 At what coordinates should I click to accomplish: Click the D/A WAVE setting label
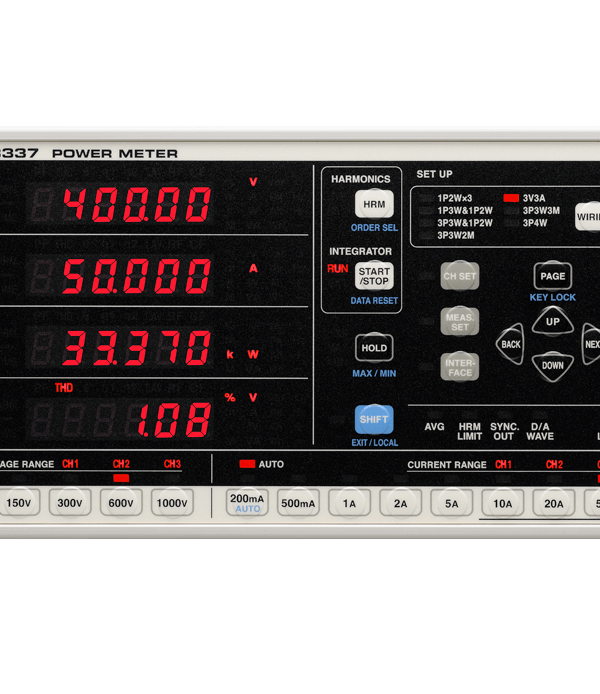tap(540, 432)
